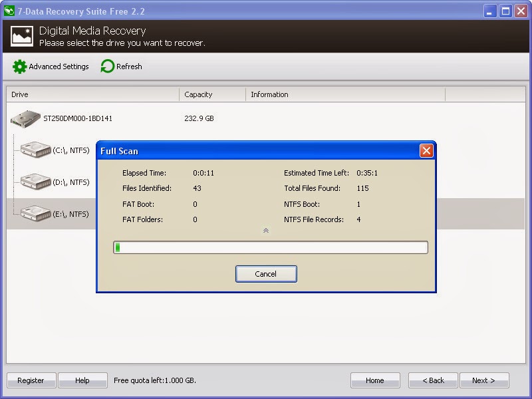
Task: Minimize the 7-Data Recovery window
Action: point(489,11)
